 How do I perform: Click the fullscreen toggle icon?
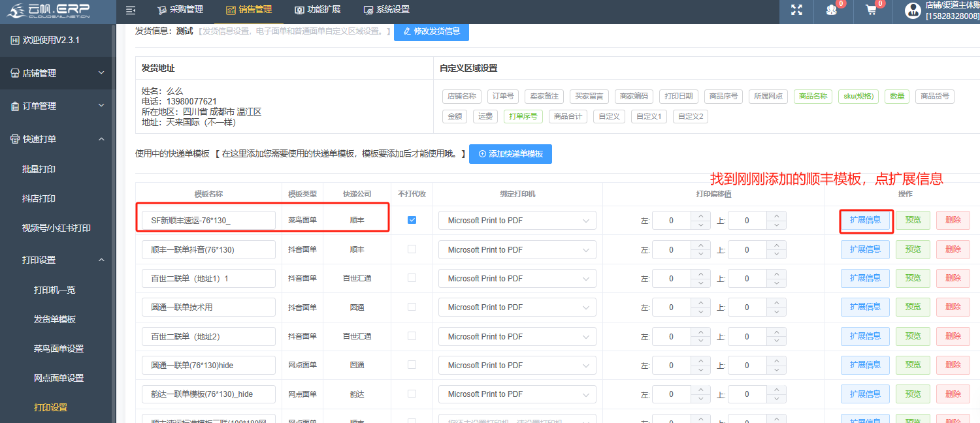[x=796, y=10]
